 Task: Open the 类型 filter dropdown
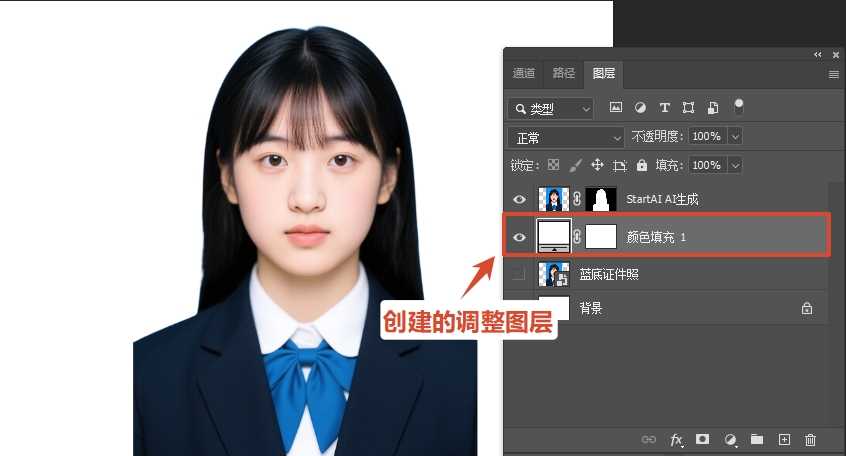pyautogui.click(x=550, y=109)
